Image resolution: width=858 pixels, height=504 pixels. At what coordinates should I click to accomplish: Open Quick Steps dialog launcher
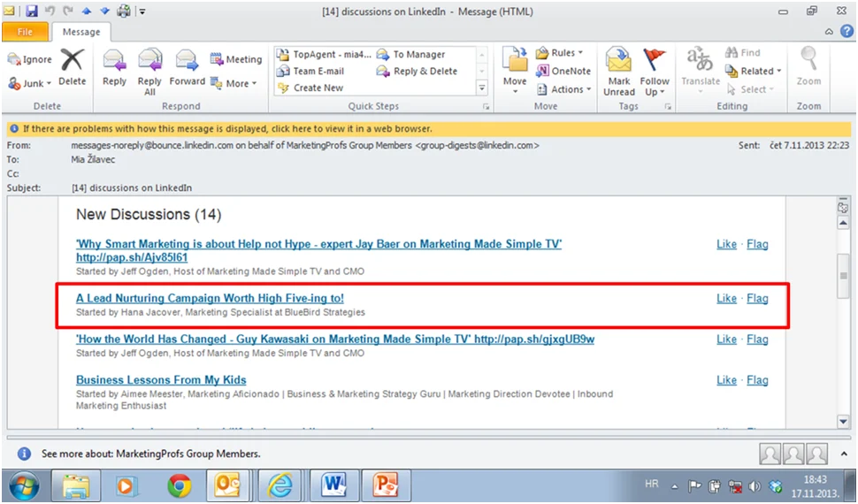coord(486,107)
